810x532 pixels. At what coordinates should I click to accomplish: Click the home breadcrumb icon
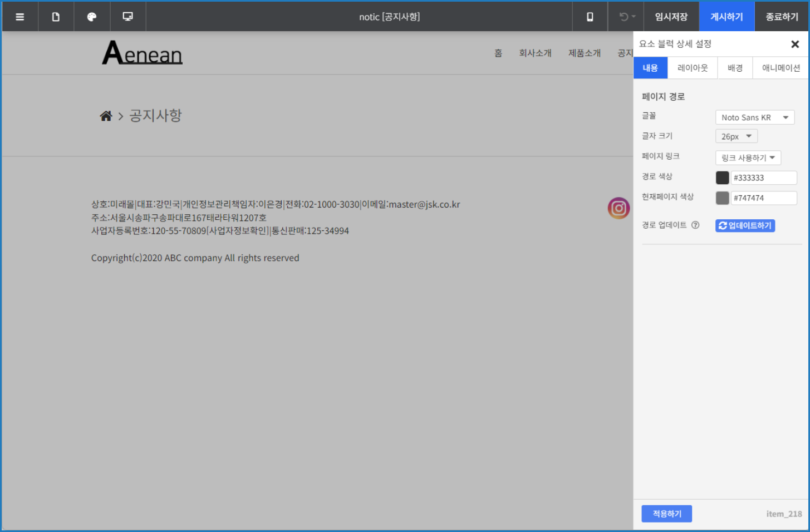coord(106,115)
